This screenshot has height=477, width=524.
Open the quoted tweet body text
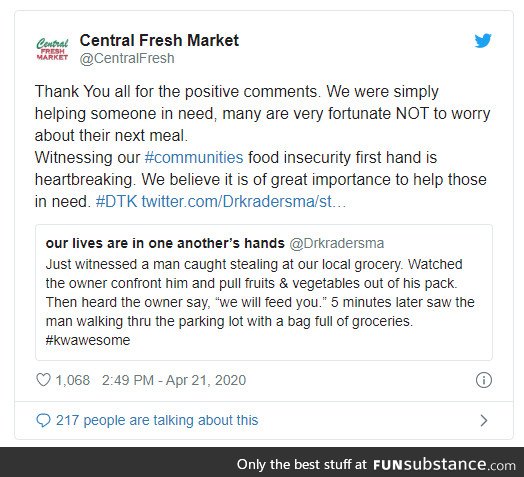click(260, 302)
